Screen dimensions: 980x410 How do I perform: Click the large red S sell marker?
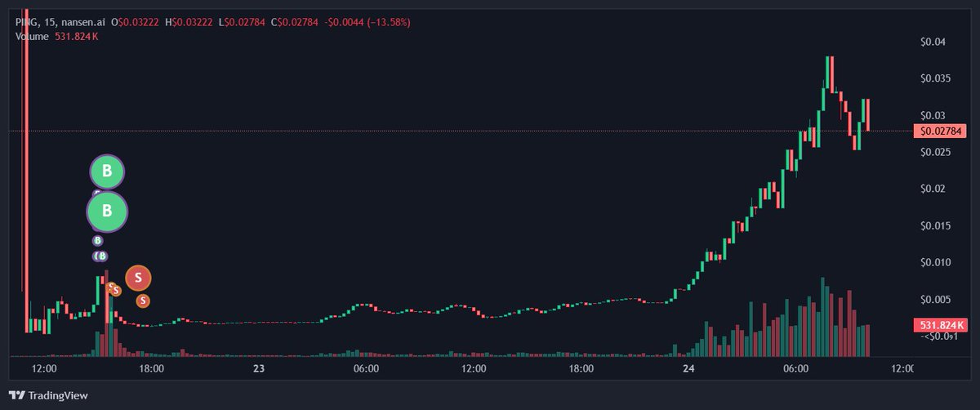pyautogui.click(x=138, y=278)
